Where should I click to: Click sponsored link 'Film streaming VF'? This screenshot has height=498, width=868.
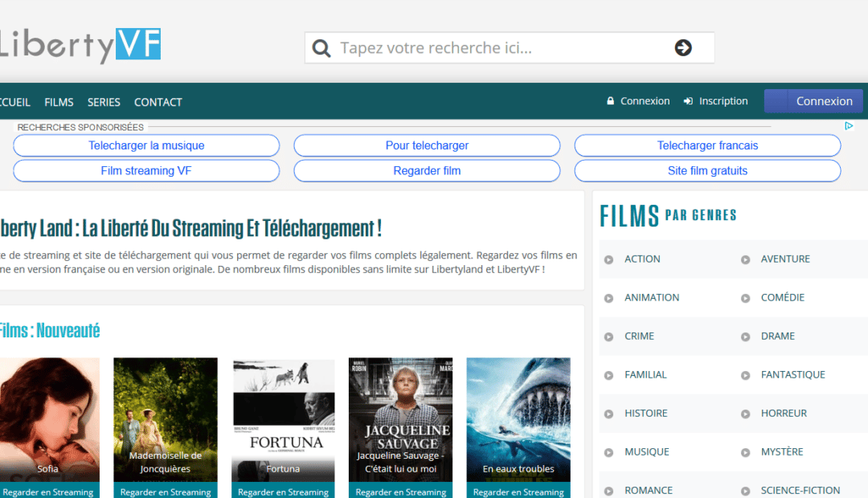146,171
